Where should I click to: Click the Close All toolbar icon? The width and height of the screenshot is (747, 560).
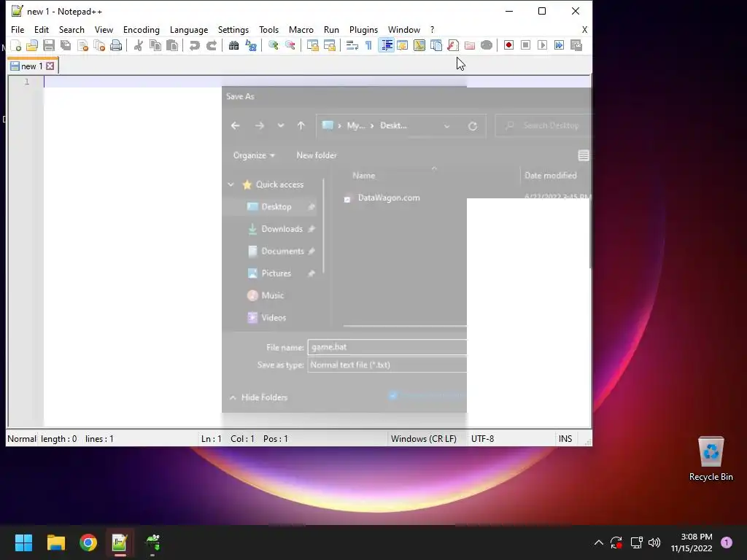[99, 45]
